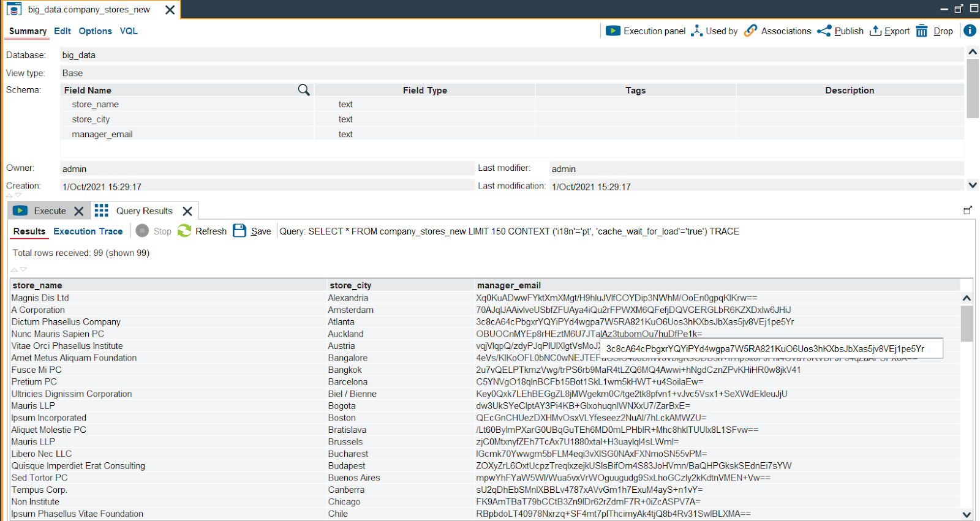980x521 pixels.
Task: Sort by store_city column header
Action: point(401,285)
